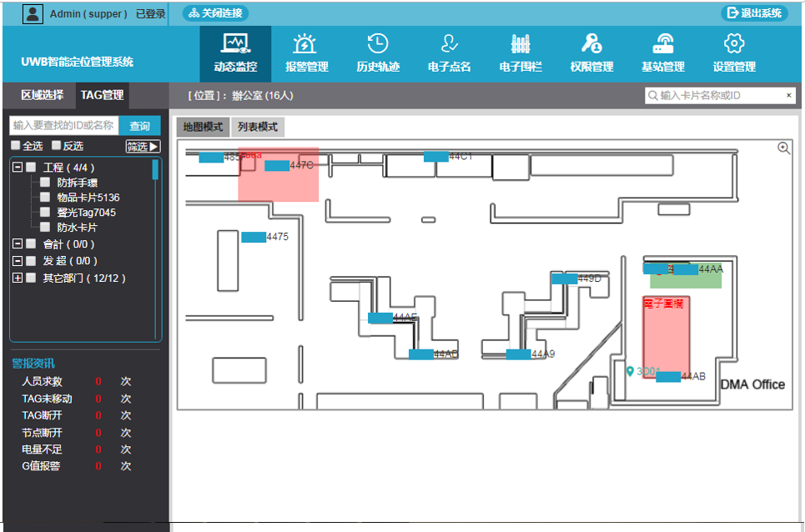Image resolution: width=805 pixels, height=532 pixels.
Task: Open 报警管理 alarm management icon
Action: [306, 44]
